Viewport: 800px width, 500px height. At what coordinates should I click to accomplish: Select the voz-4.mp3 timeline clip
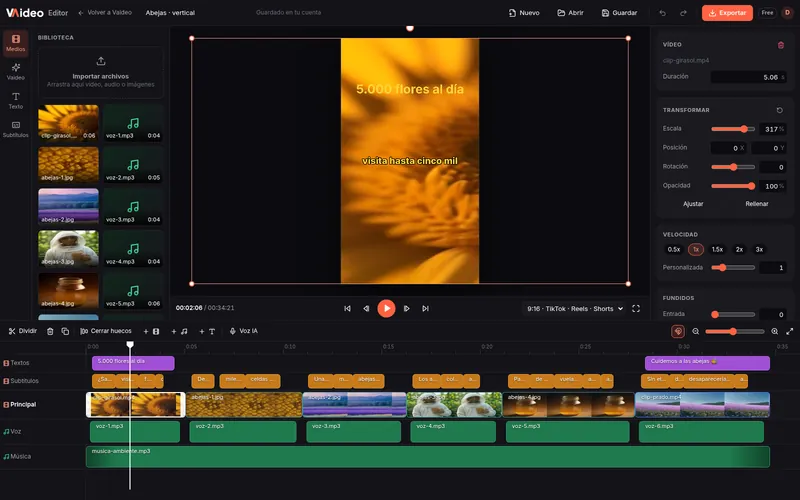(453, 432)
